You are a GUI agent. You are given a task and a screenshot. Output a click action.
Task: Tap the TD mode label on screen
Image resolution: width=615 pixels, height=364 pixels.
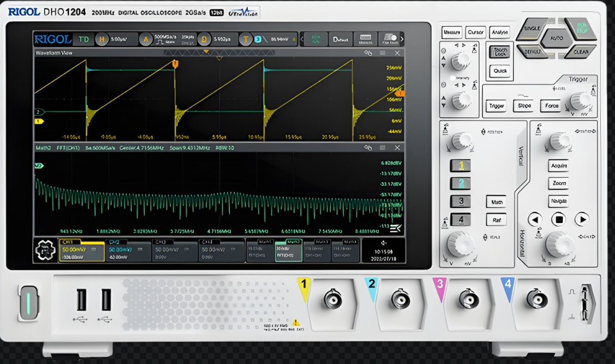click(83, 39)
